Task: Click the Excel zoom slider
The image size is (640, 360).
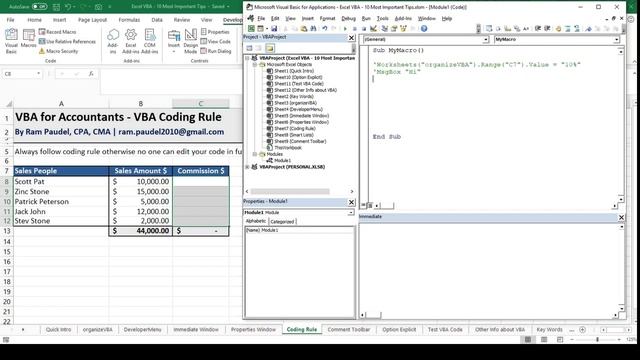Action: pos(598,340)
